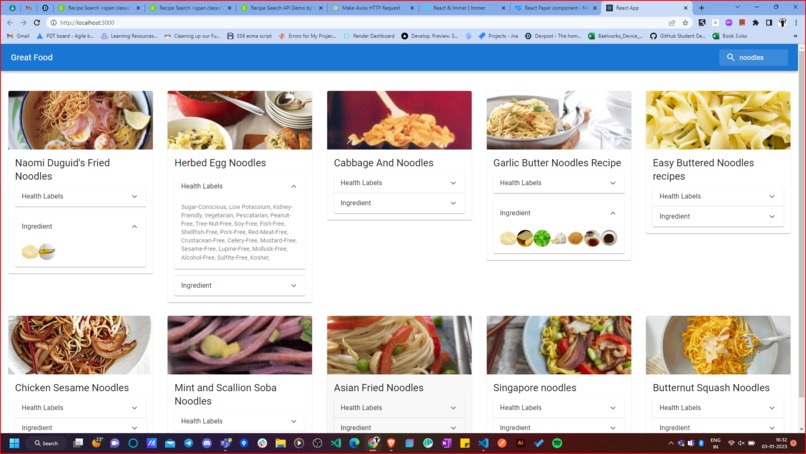Click the butter ingredient icon in Garlic Butter card
This screenshot has height=454, width=806.
pyautogui.click(x=525, y=238)
